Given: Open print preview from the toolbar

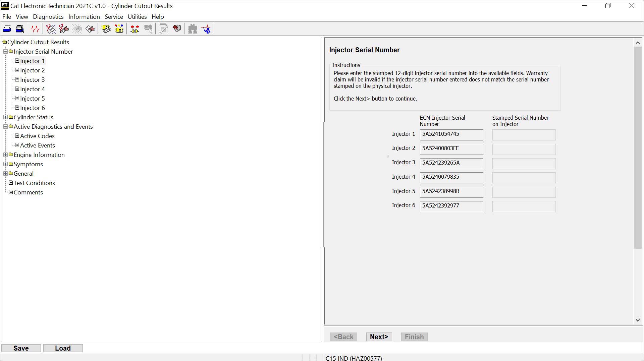Looking at the screenshot, I should tap(20, 28).
